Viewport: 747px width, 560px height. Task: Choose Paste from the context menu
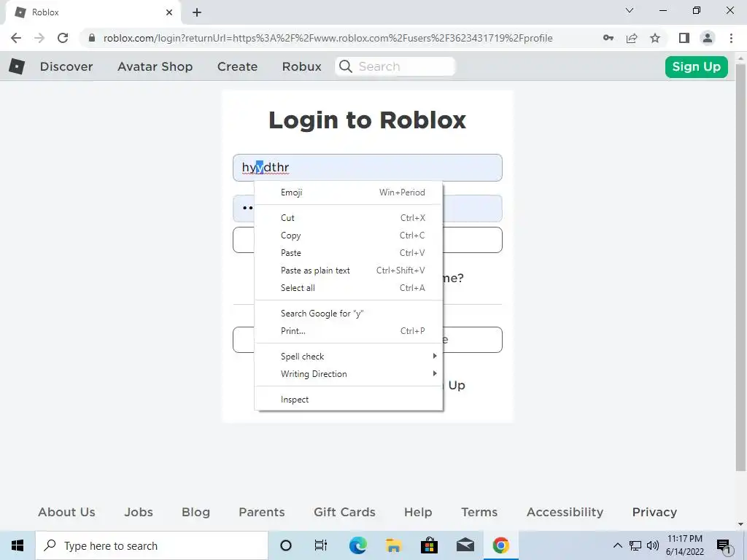tap(349, 253)
